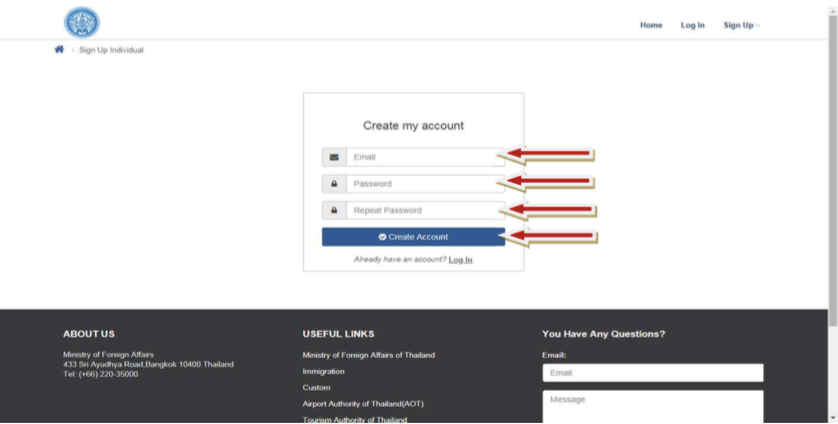The image size is (838, 424).
Task: Click the footer Email field for questions
Action: tap(652, 373)
